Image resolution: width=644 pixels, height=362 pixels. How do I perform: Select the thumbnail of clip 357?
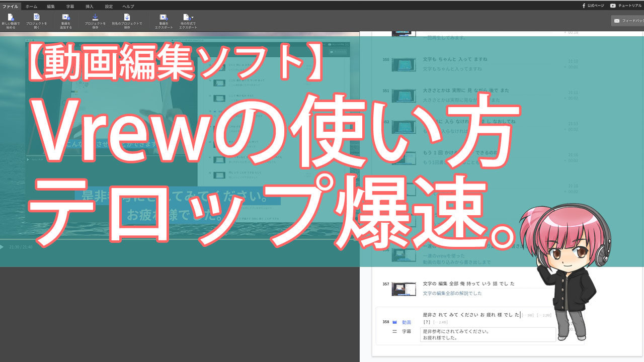404,289
